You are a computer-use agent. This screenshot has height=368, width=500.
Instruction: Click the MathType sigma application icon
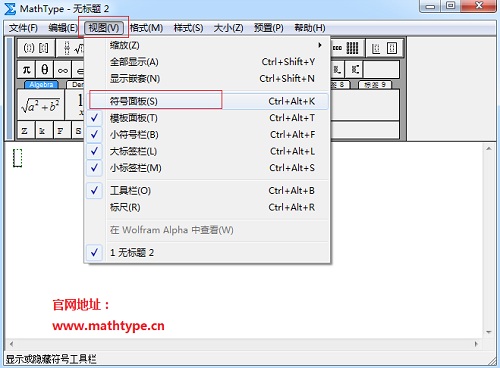click(x=10, y=9)
